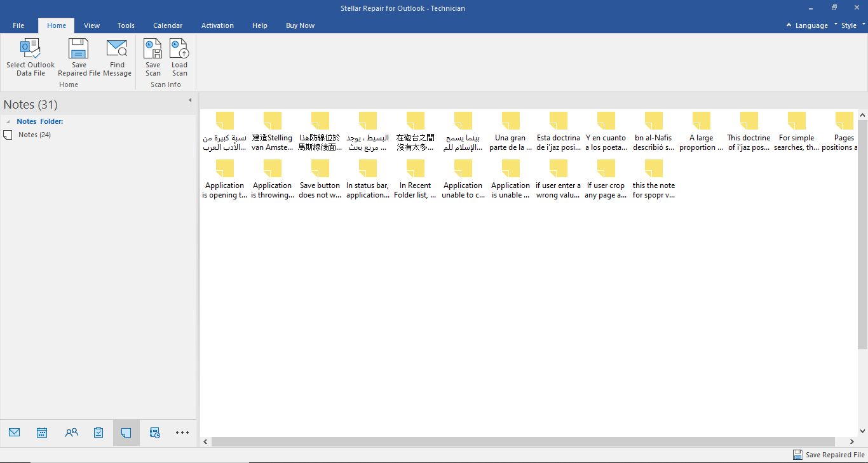Click vertical scrollbar up arrow

click(862, 115)
